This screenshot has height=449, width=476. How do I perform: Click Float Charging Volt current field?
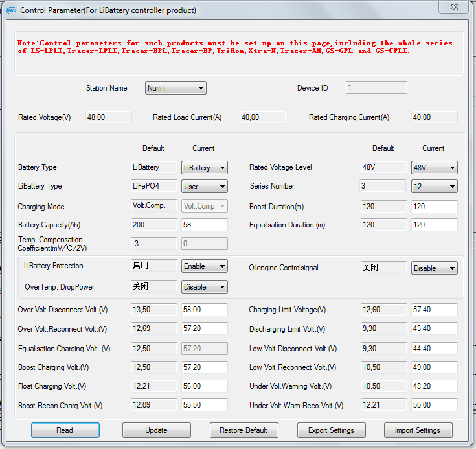204,386
